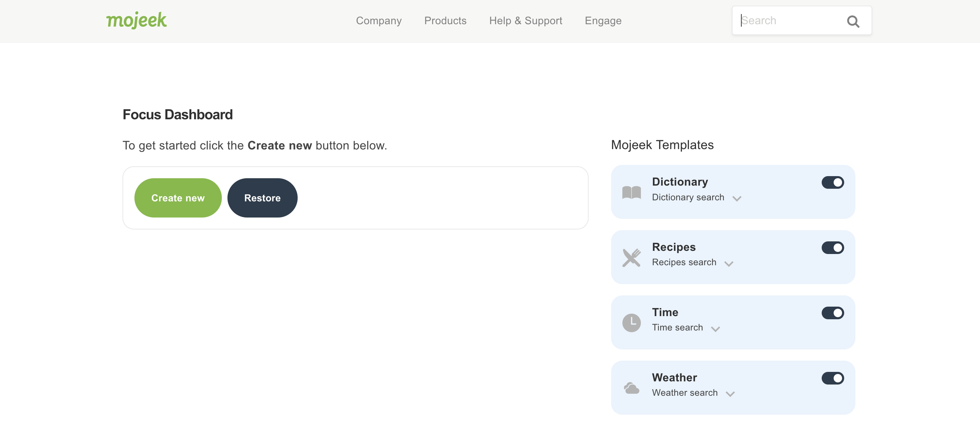Click the dark Restore button

262,198
